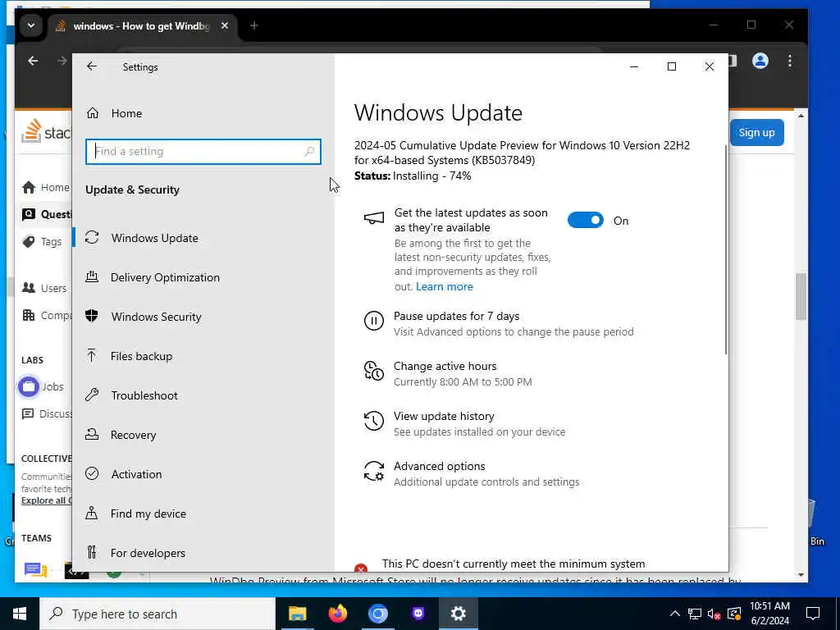Screen dimensions: 840x630
Task: Show hidden system tray icons
Action: pos(675,614)
